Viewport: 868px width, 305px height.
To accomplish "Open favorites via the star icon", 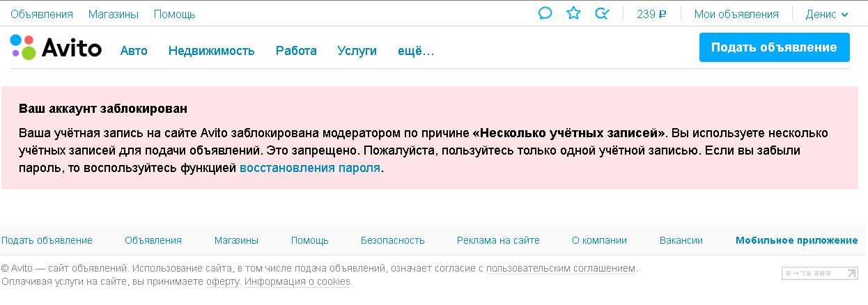I will [x=573, y=13].
